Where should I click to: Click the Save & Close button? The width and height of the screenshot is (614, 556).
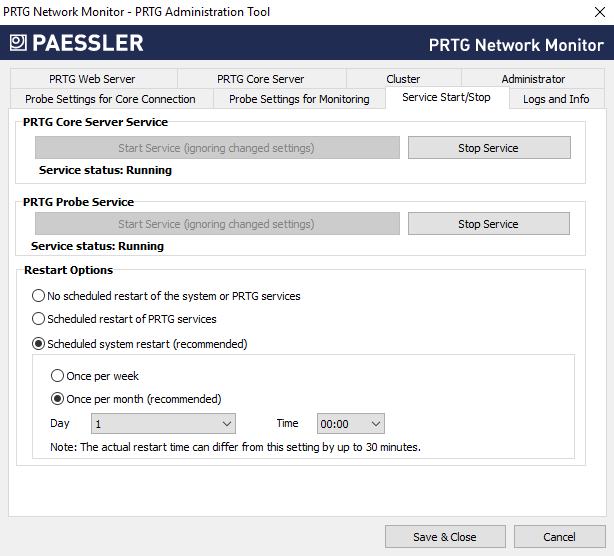click(x=444, y=537)
